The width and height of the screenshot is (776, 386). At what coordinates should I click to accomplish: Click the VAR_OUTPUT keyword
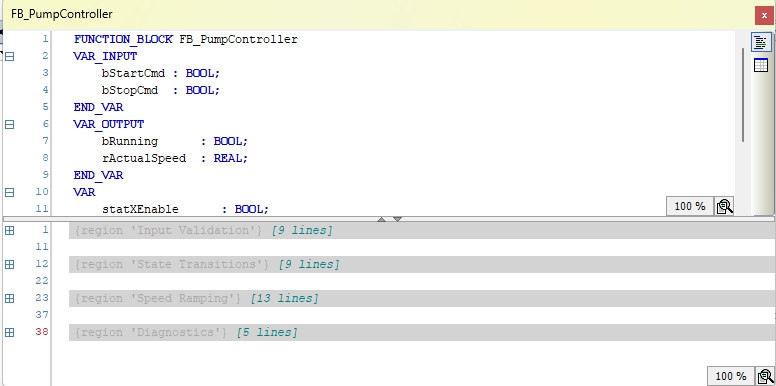click(109, 124)
